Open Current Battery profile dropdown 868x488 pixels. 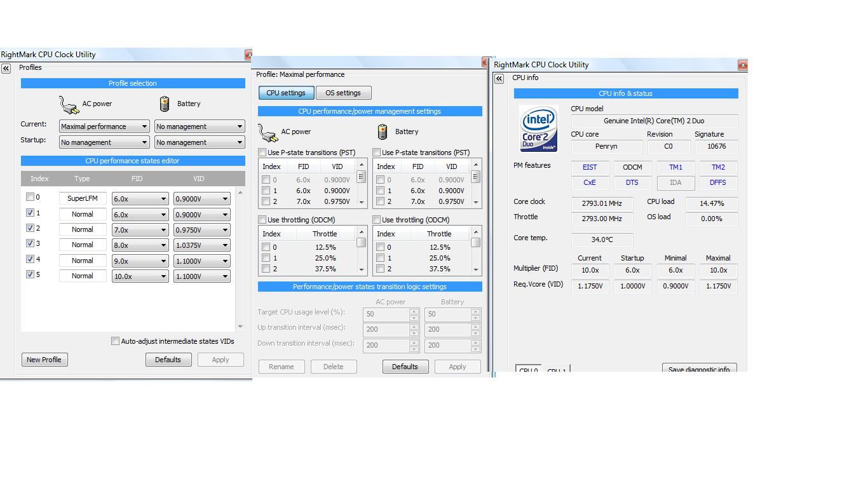200,126
